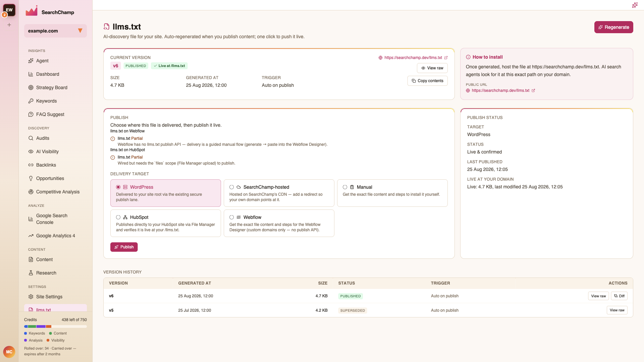This screenshot has width=644, height=362.
Task: Select the Webflow delivery target radio
Action: click(231, 217)
